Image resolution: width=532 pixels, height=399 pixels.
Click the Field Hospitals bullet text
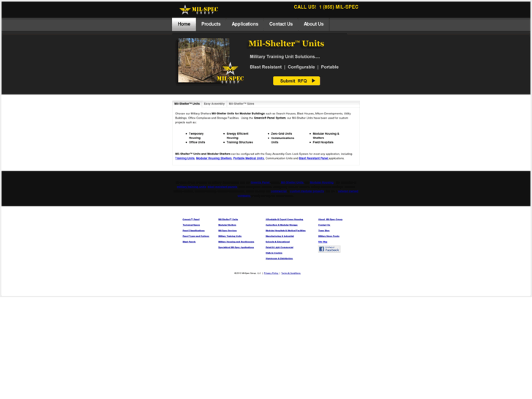(323, 142)
